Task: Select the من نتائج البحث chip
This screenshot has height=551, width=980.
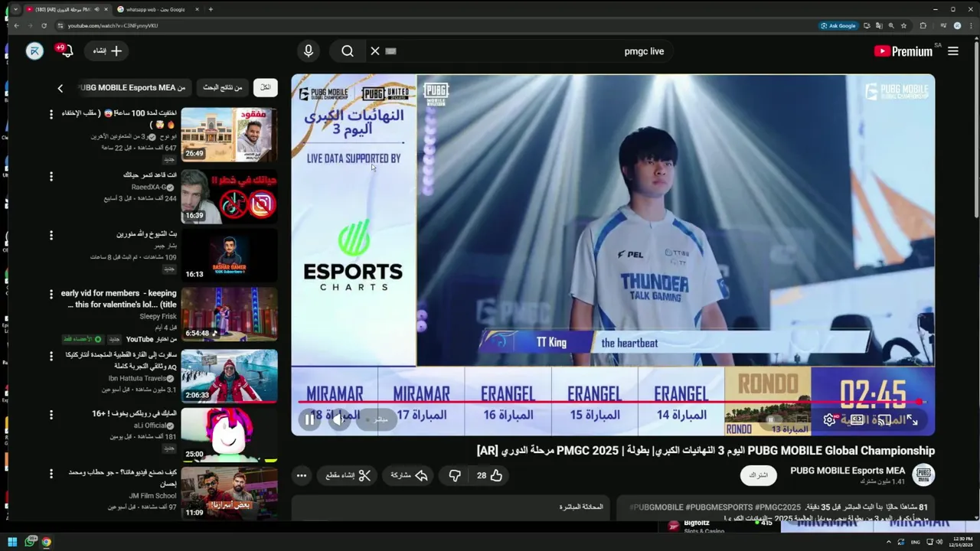Action: coord(223,87)
